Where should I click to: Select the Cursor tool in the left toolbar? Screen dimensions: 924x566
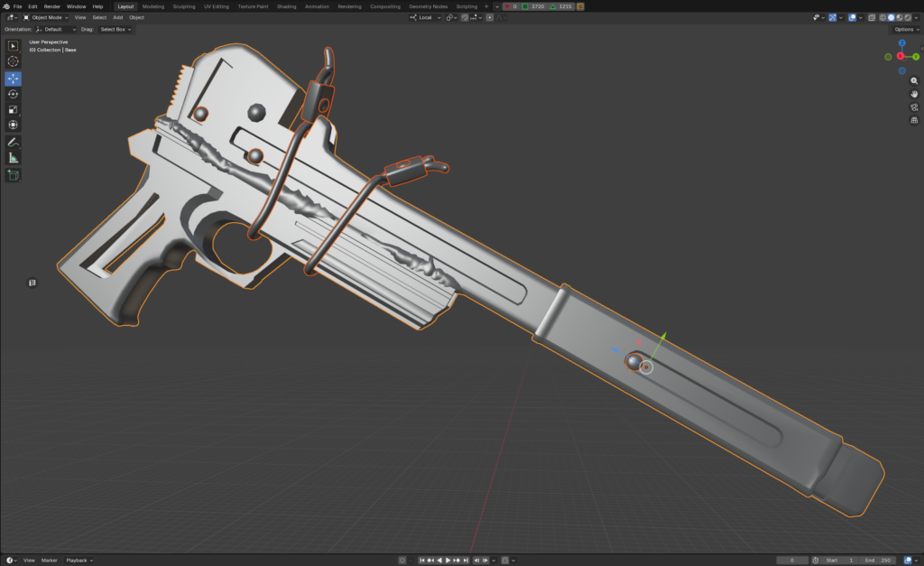tap(14, 61)
